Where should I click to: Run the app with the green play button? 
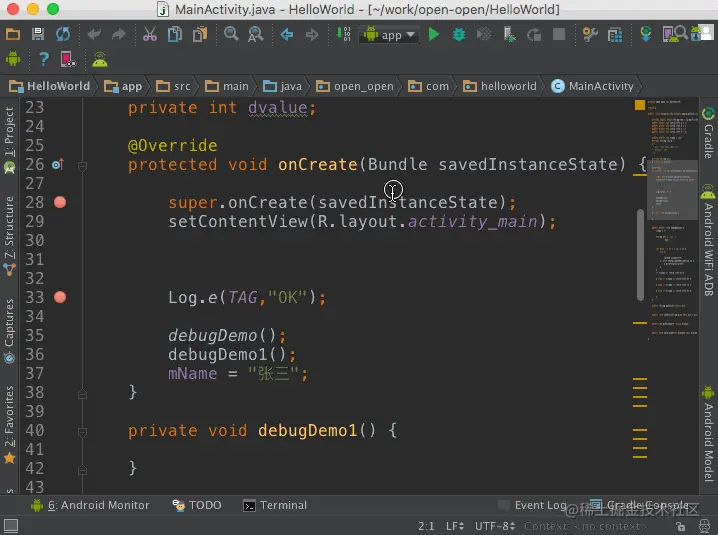click(x=433, y=34)
